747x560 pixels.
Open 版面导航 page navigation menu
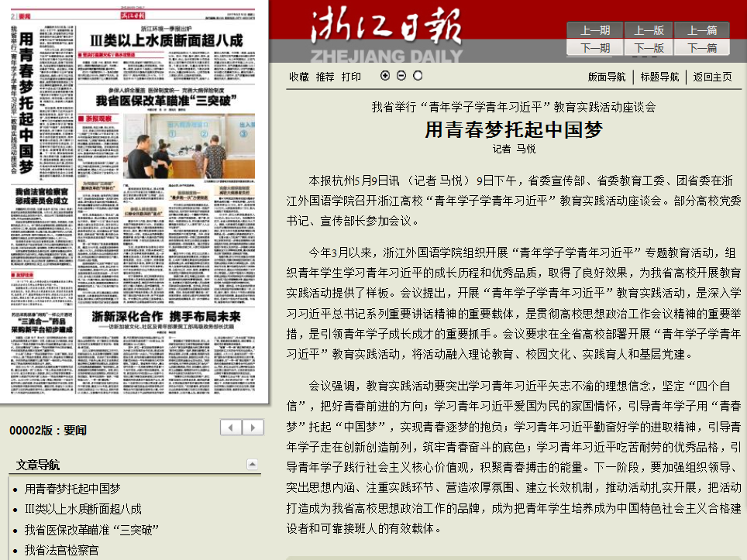(607, 77)
